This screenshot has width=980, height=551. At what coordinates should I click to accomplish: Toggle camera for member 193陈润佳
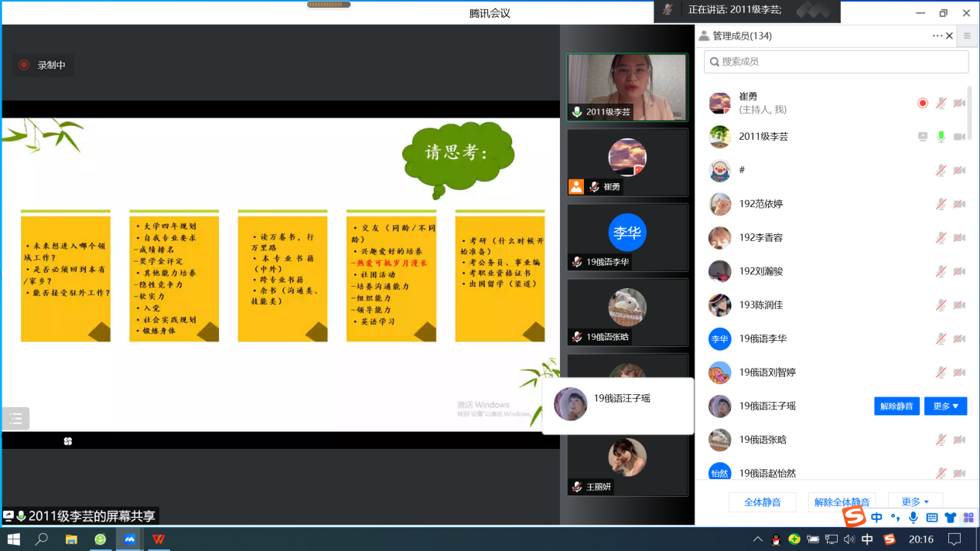point(959,305)
